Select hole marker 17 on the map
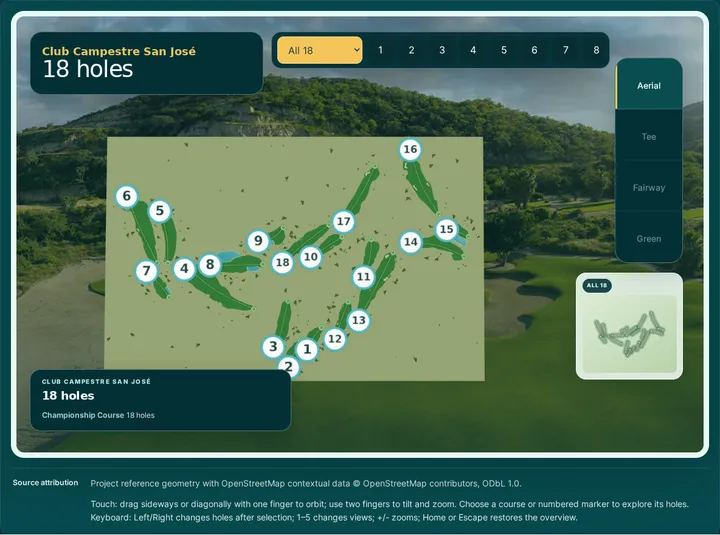The height and width of the screenshot is (535, 720). (x=343, y=222)
